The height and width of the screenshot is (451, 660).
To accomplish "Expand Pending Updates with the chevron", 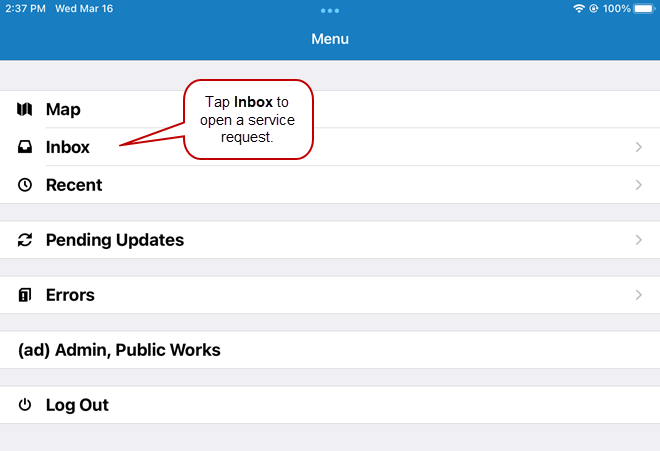I will click(639, 240).
